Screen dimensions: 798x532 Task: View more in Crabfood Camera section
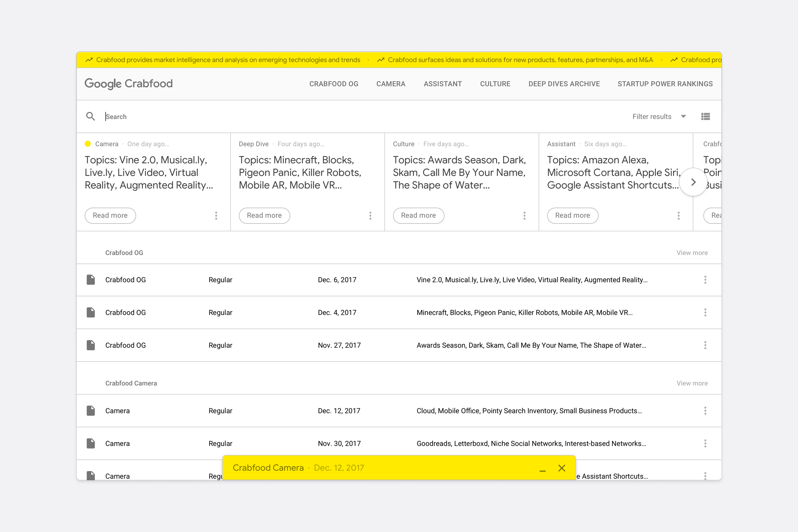(x=692, y=383)
